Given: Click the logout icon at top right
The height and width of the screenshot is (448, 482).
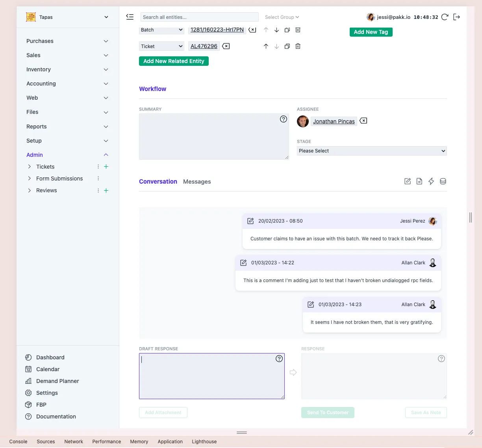Looking at the screenshot, I should pos(457,17).
